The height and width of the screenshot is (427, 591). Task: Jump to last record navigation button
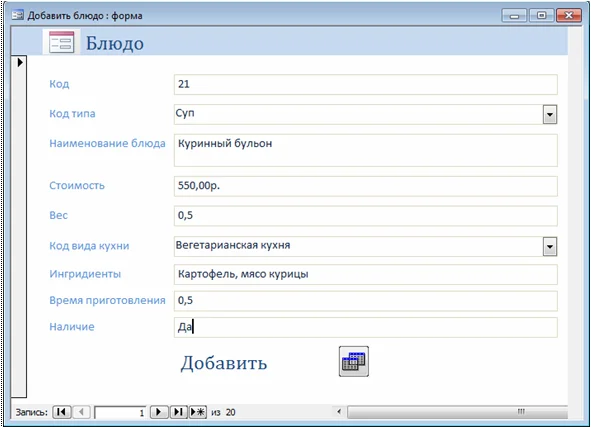[x=178, y=412]
